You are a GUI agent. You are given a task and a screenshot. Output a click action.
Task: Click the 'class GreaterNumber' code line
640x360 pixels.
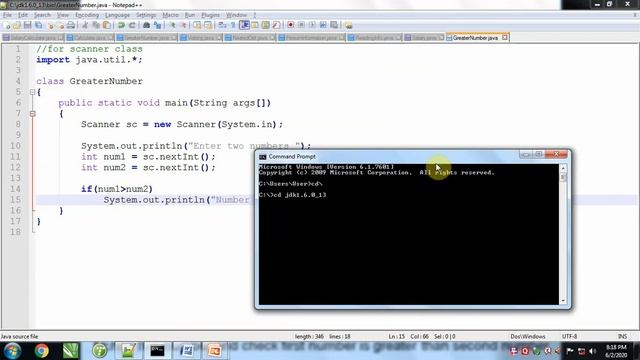point(89,81)
